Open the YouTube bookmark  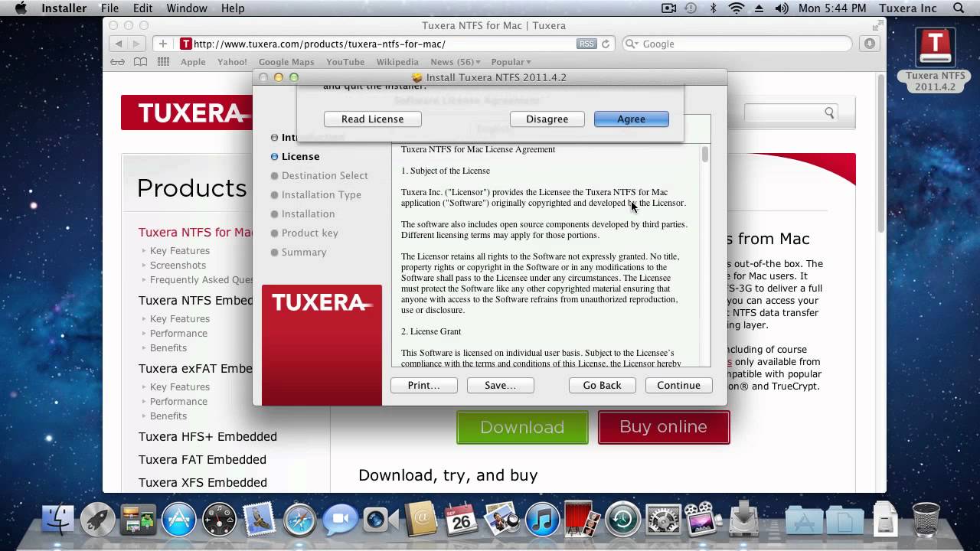point(345,62)
